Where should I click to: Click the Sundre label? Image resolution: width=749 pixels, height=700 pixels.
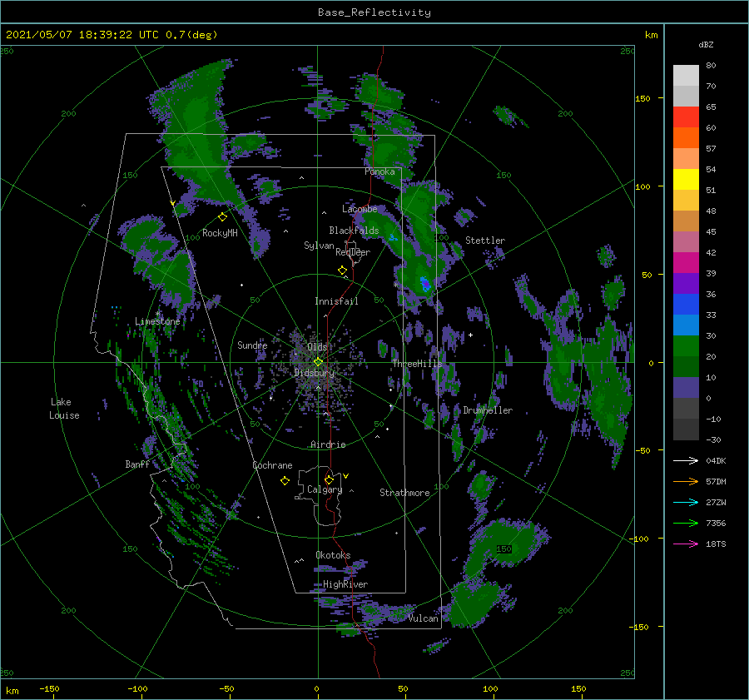[x=252, y=345]
